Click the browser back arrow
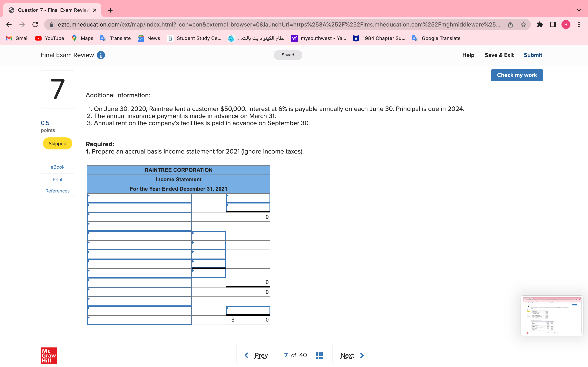 [x=9, y=24]
